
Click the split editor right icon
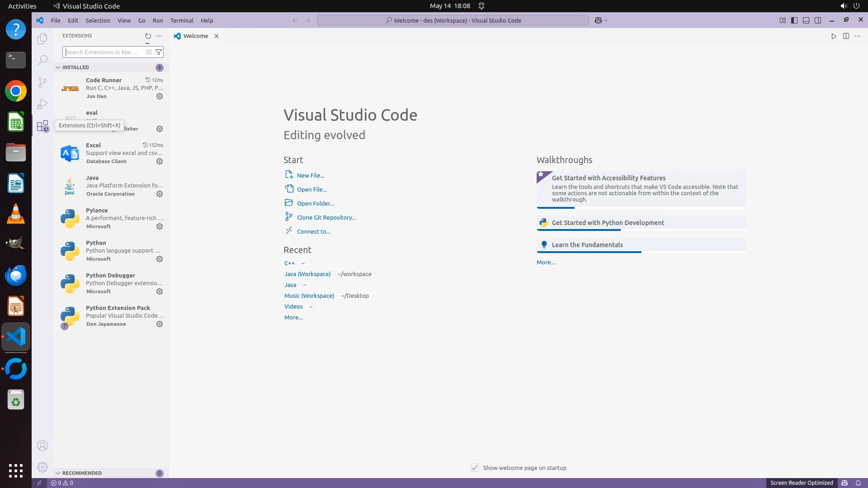(x=846, y=36)
